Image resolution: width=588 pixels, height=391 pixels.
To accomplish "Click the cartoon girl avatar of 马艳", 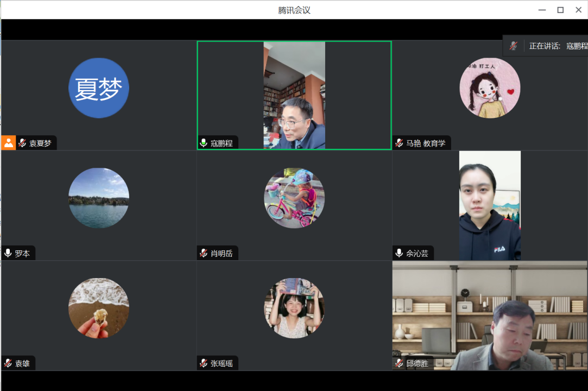I will pyautogui.click(x=490, y=87).
